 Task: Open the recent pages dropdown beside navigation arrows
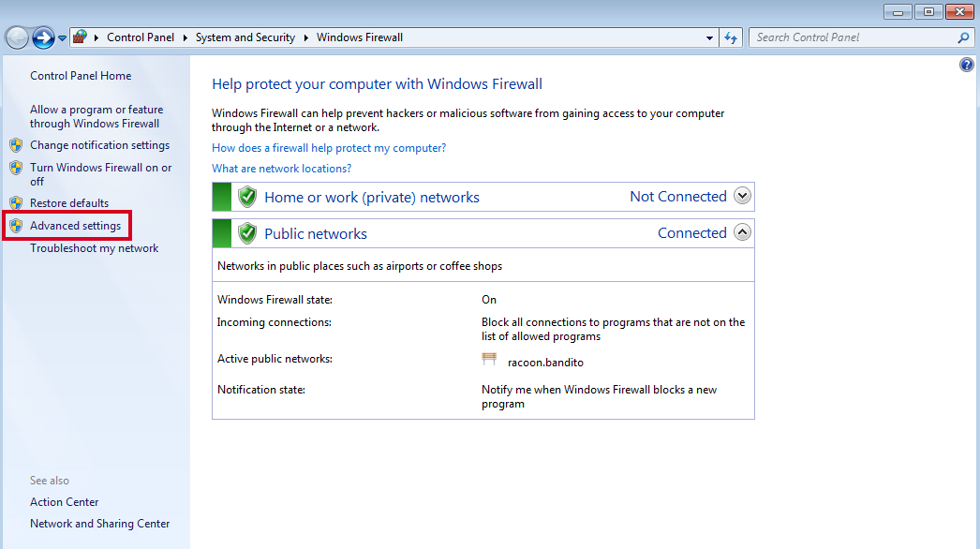pyautogui.click(x=62, y=37)
